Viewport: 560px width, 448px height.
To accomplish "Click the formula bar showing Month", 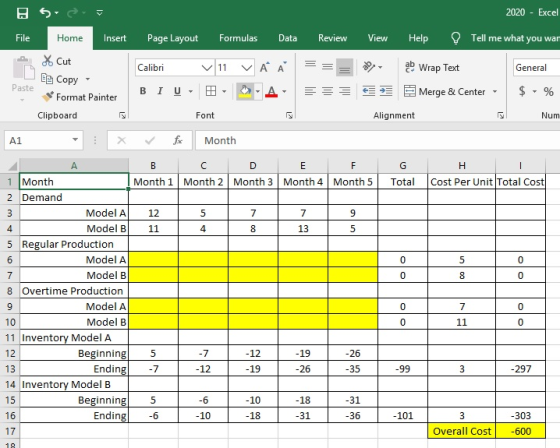I will [x=378, y=140].
